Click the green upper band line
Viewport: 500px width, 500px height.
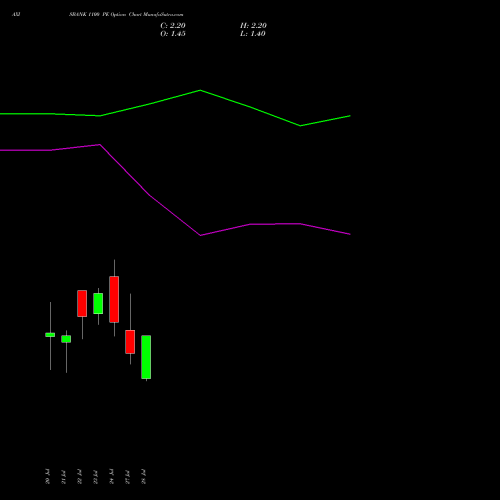pyautogui.click(x=200, y=91)
